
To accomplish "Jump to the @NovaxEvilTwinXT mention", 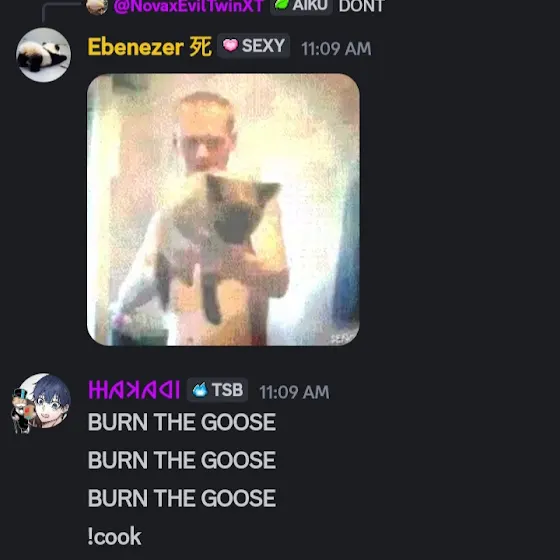I will [x=189, y=6].
